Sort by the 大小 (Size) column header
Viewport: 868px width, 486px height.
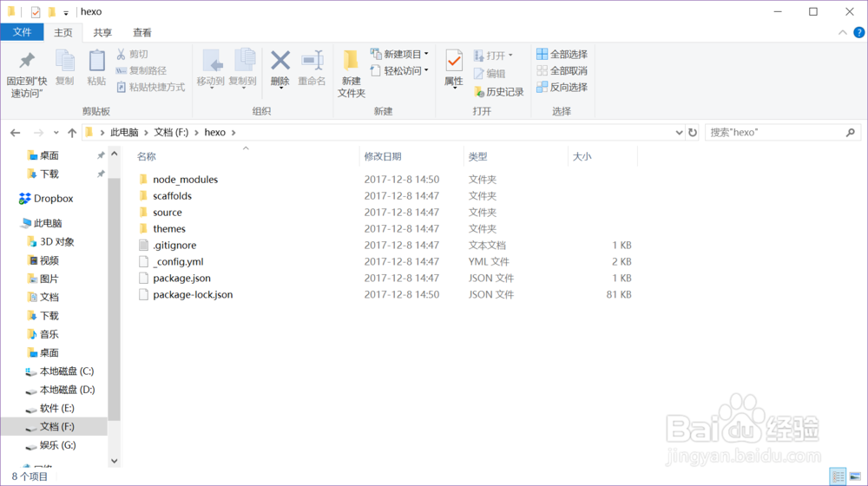pyautogui.click(x=582, y=157)
